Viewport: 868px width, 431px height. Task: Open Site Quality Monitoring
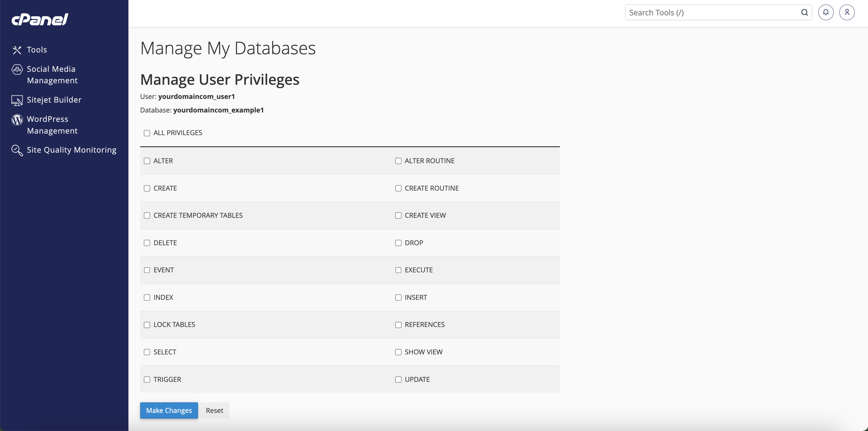[x=71, y=150]
